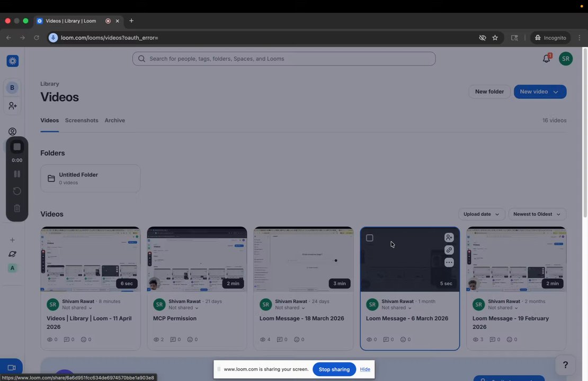Open views count on 18 March video
588x381 pixels.
265,339
